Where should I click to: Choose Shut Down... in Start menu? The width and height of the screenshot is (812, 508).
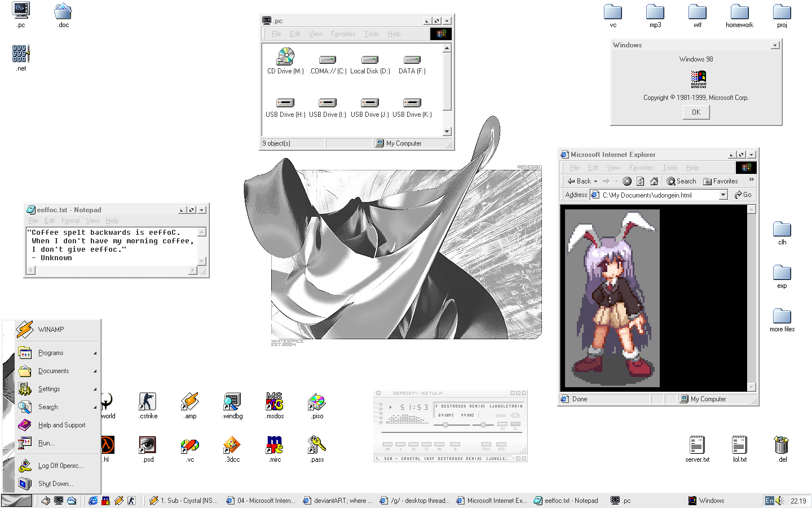tap(58, 484)
